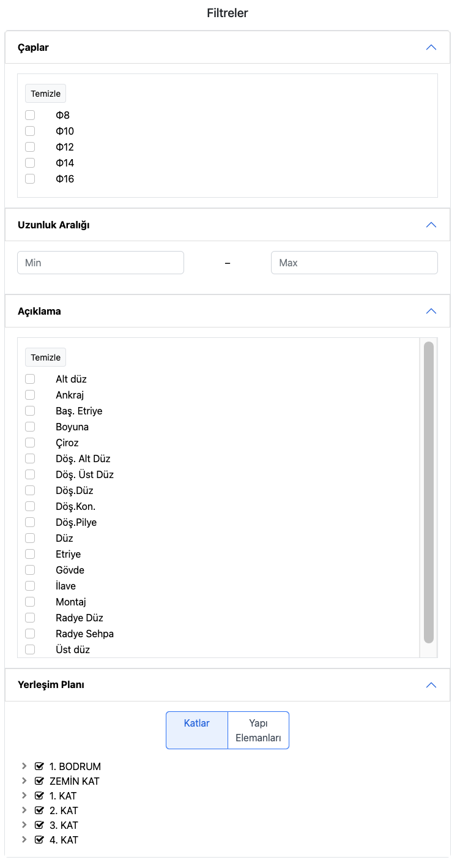
Task: Collapse the Açıklama section chevron
Action: [431, 311]
